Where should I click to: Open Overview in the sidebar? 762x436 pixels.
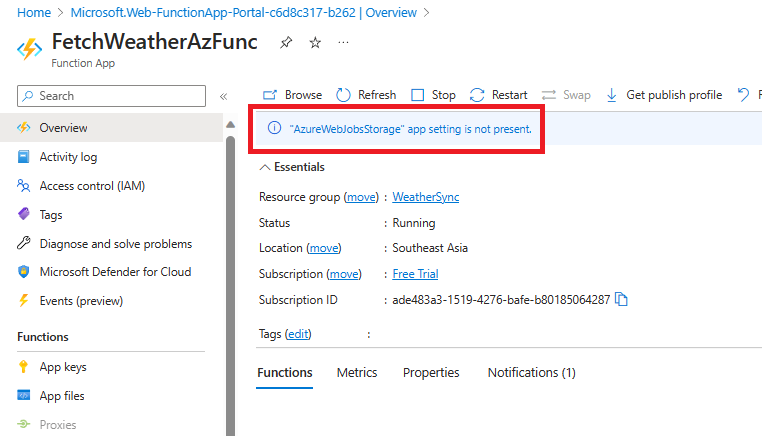111,128
